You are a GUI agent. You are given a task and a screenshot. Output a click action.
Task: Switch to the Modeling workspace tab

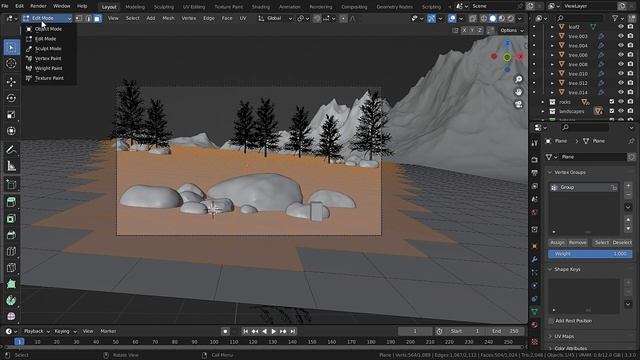click(135, 7)
